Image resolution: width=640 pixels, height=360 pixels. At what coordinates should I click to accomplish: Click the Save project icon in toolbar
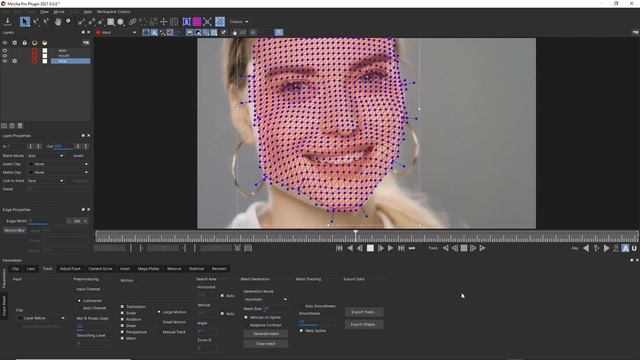7,22
